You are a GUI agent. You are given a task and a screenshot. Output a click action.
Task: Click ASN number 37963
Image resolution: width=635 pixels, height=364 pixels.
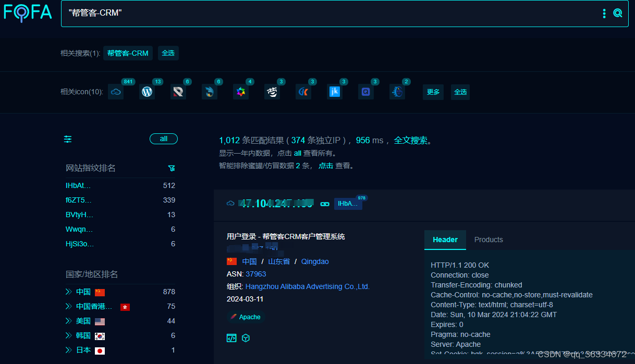pos(256,274)
